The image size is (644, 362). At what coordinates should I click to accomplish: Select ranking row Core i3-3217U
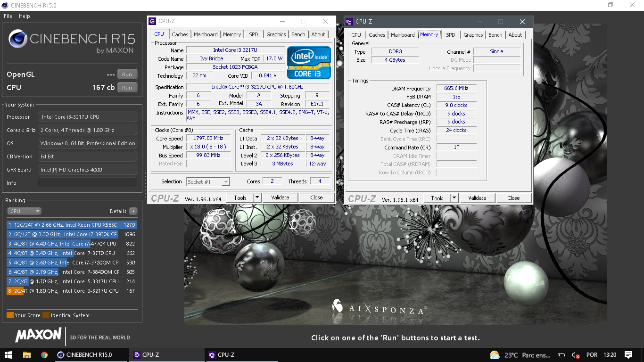(x=72, y=291)
